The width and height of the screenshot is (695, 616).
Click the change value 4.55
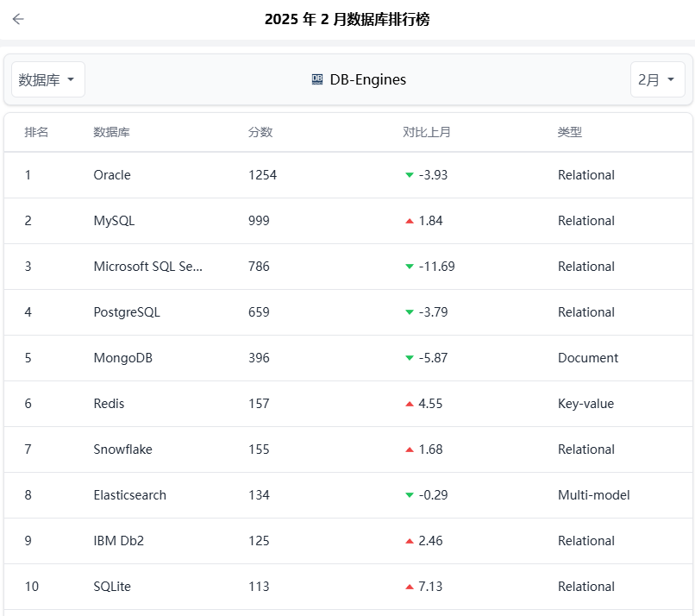(431, 404)
